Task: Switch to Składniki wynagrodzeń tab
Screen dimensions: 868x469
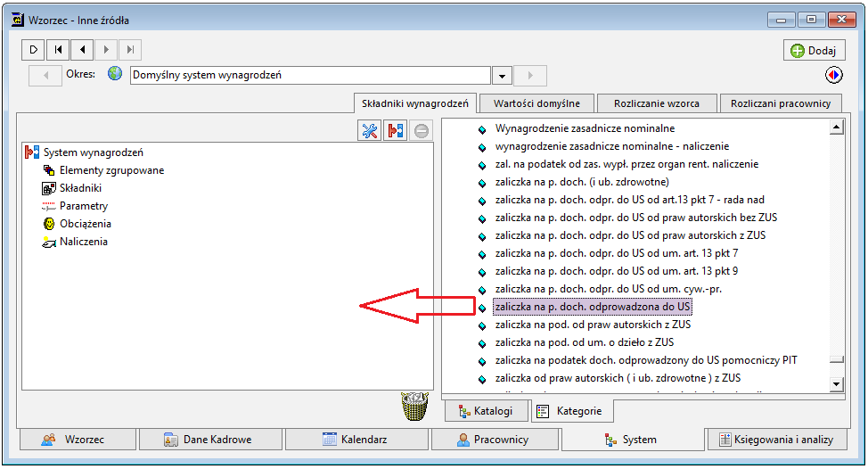Action: (x=414, y=103)
